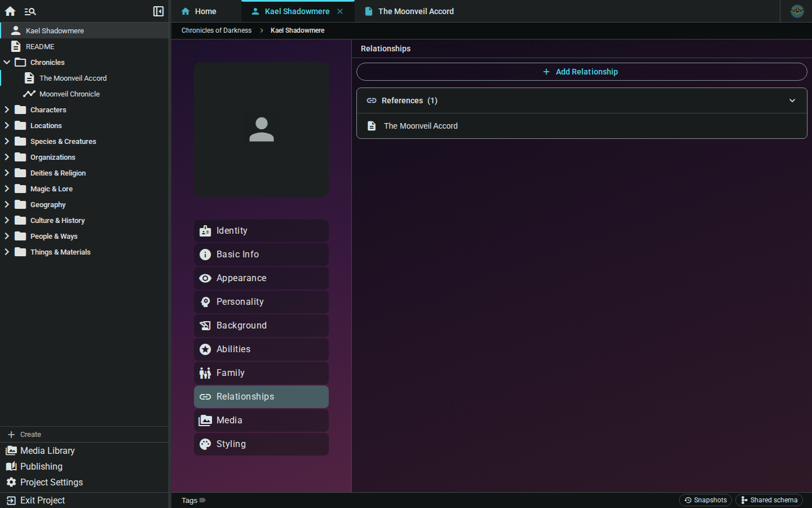Open Project Settings
The height and width of the screenshot is (508, 812).
pyautogui.click(x=85, y=482)
